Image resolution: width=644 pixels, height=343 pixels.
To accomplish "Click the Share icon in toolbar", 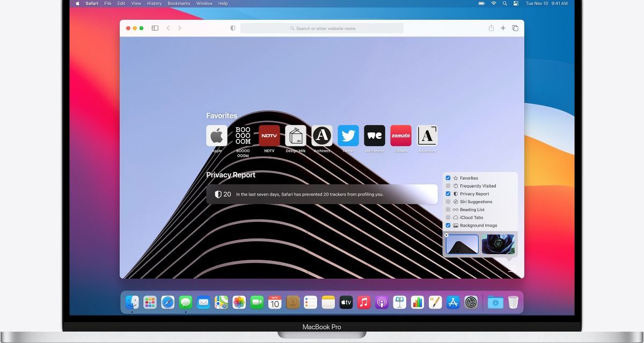I will (x=491, y=28).
